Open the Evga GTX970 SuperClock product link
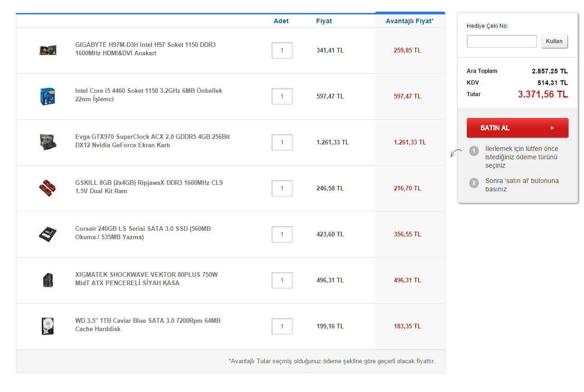 [x=152, y=141]
